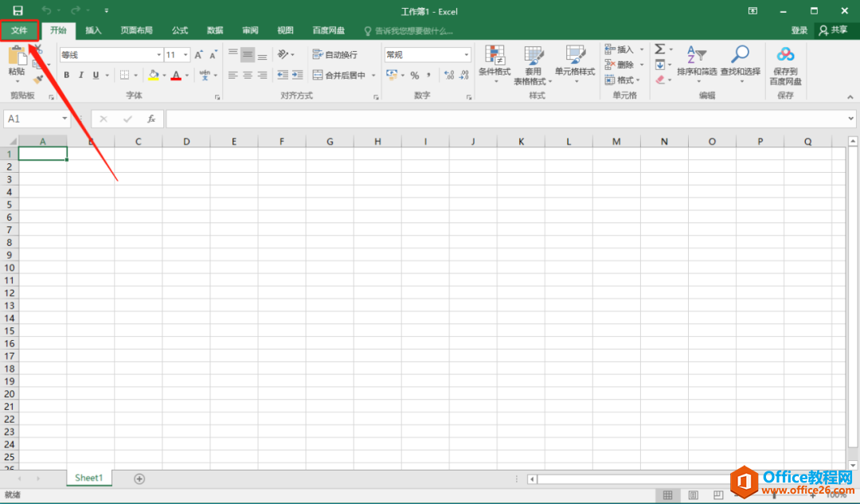
Task: Click the Undo arrow icon
Action: (x=47, y=10)
